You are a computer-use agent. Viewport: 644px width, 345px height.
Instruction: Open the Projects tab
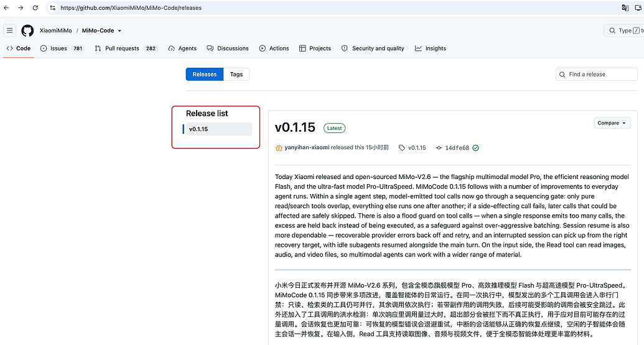click(315, 48)
